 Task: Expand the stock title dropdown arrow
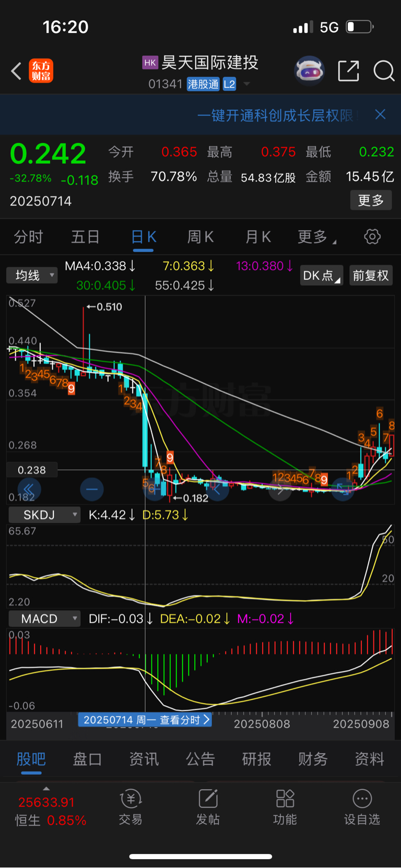(x=246, y=84)
